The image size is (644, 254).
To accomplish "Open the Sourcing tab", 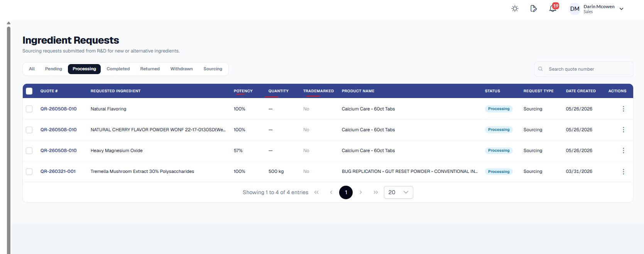I will tap(213, 69).
